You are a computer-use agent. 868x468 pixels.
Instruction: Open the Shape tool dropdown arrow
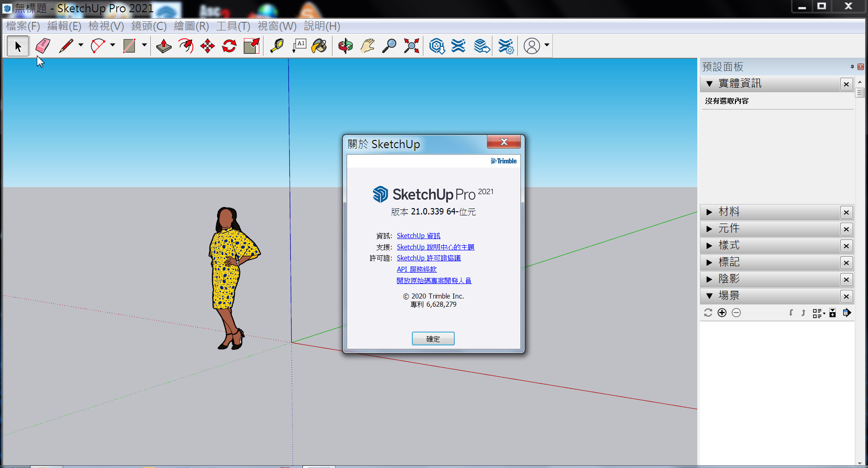click(144, 45)
